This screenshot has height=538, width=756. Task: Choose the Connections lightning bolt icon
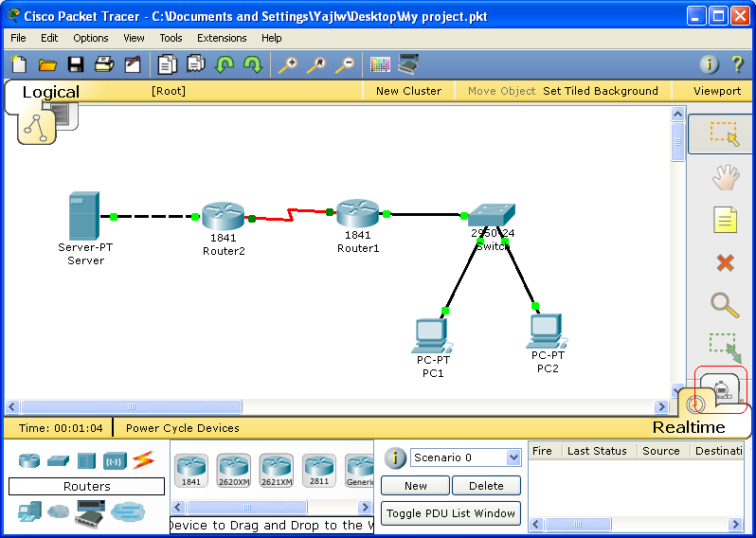pos(144,460)
